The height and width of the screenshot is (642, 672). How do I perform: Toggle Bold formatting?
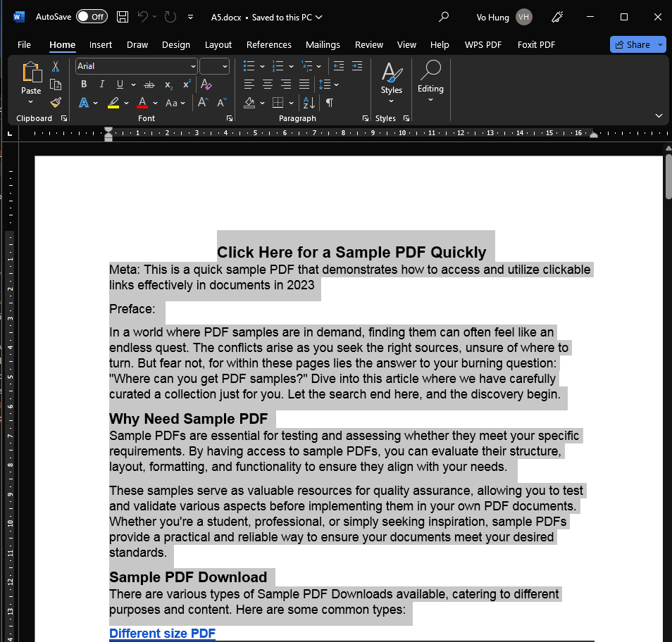[84, 84]
